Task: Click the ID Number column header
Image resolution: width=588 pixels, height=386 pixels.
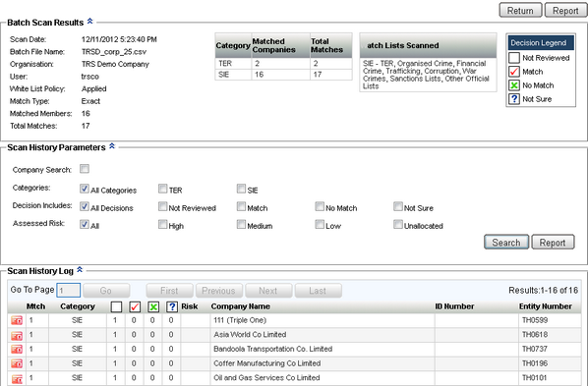Action: 454,306
